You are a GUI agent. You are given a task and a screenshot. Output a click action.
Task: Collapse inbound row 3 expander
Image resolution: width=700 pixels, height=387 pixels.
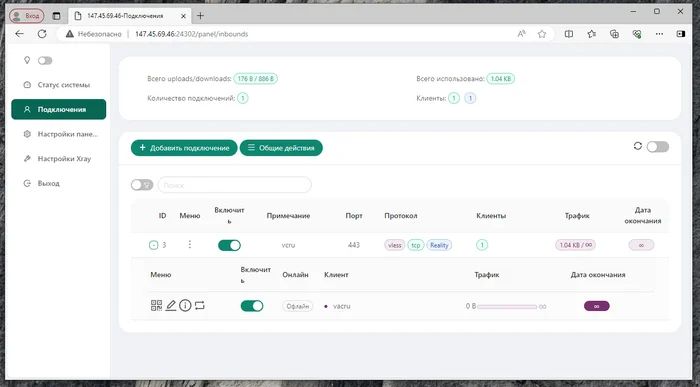click(x=153, y=245)
